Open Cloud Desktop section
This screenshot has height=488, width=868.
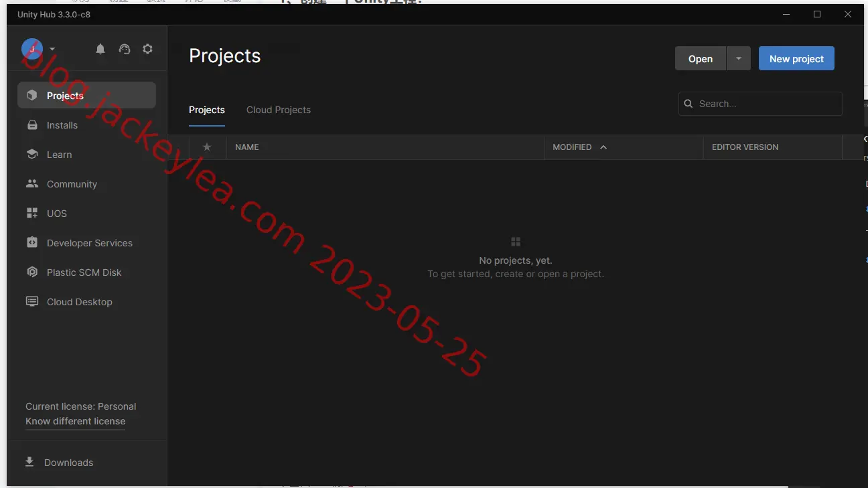point(86,302)
